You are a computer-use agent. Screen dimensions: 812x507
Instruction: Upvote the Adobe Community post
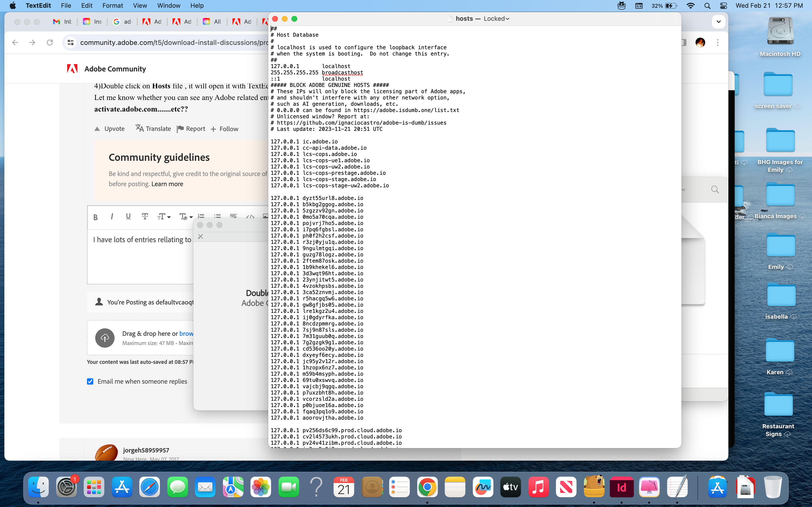[x=109, y=129]
